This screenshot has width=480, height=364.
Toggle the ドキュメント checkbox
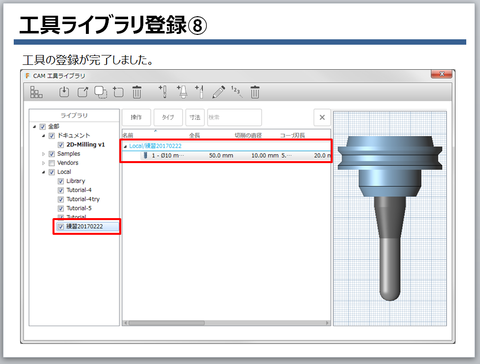pyautogui.click(x=51, y=136)
